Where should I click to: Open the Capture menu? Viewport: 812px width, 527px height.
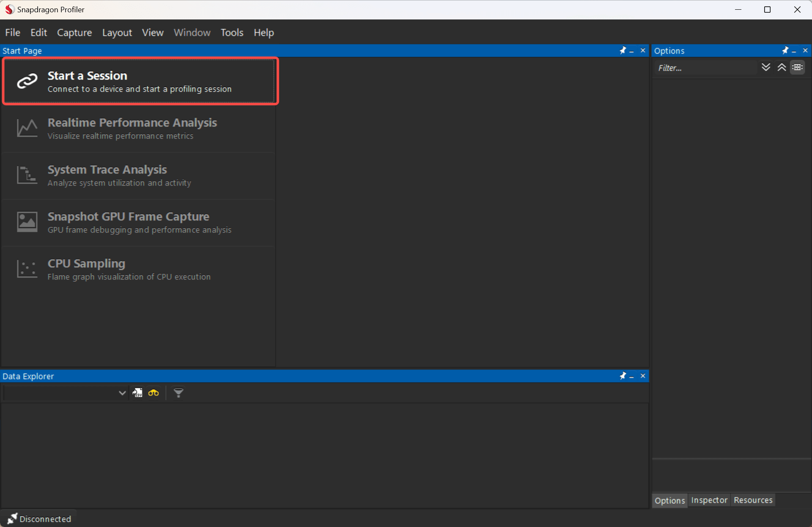pyautogui.click(x=74, y=33)
